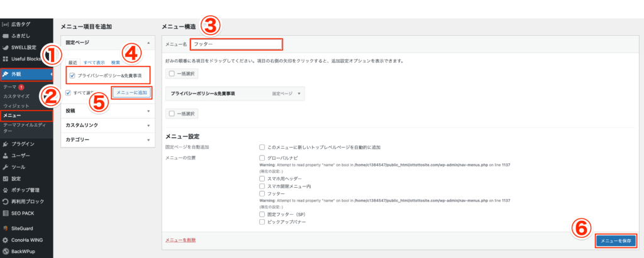
Task: Click the ConoHa WING gear icon
Action: pyautogui.click(x=5, y=240)
